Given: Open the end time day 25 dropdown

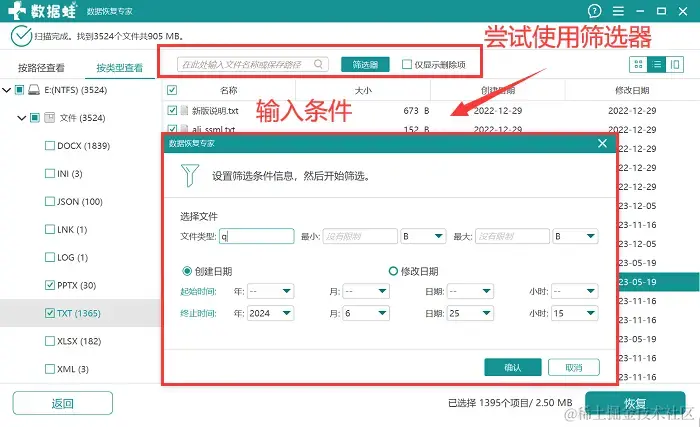Looking at the screenshot, I should click(x=470, y=313).
